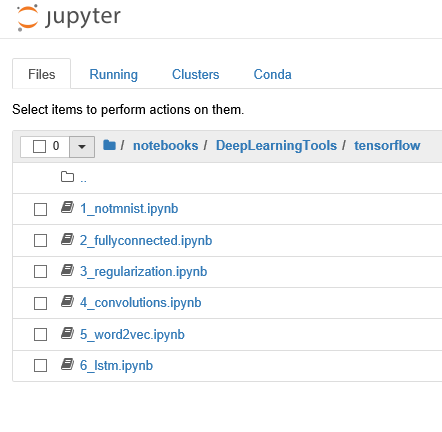The image size is (442, 432).
Task: Open the 6_lstm.ipynb notebook
Action: click(x=116, y=366)
